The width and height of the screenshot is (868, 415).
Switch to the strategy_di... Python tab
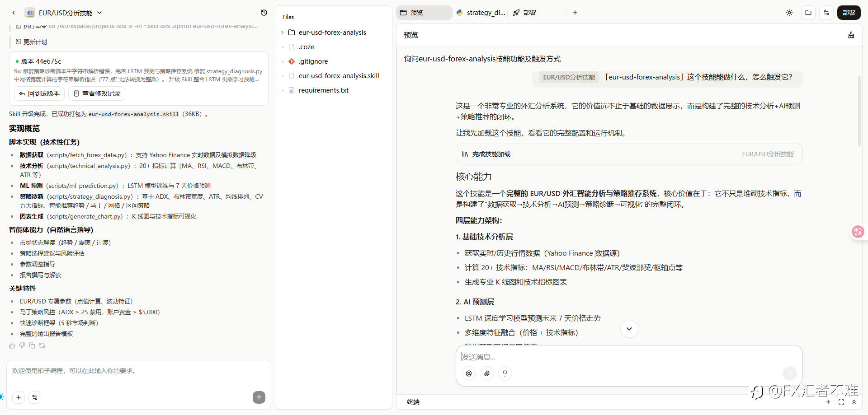(x=481, y=13)
